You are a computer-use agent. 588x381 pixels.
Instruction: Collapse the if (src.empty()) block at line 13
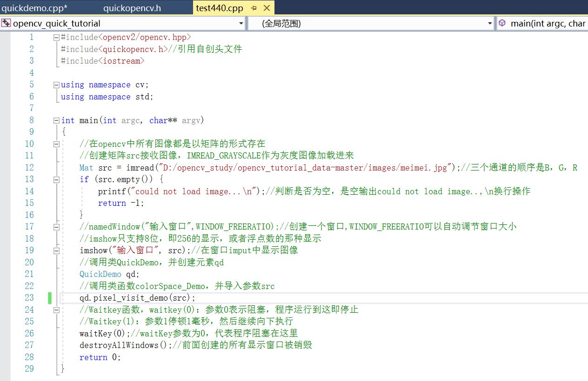coord(56,179)
